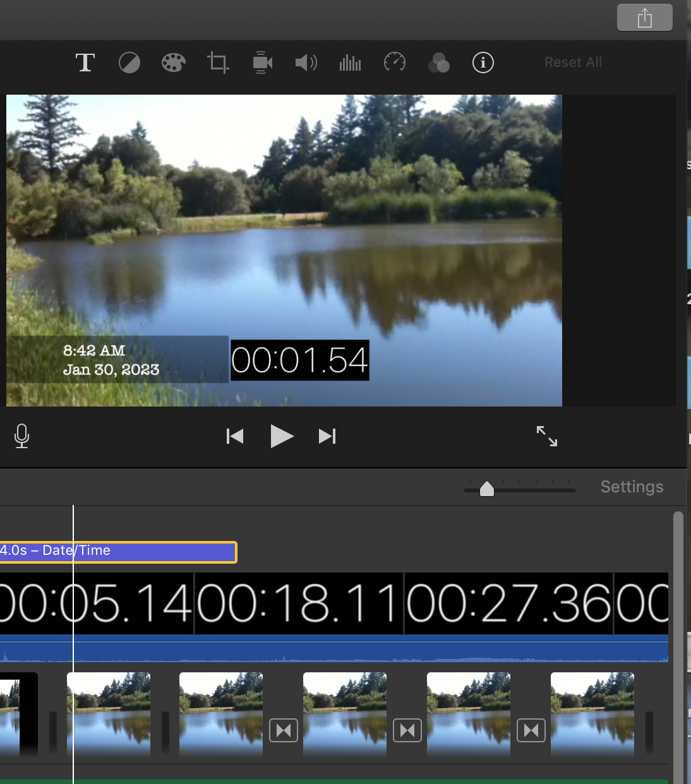Click Reset All adjustments
Image resolution: width=691 pixels, height=784 pixels.
573,62
